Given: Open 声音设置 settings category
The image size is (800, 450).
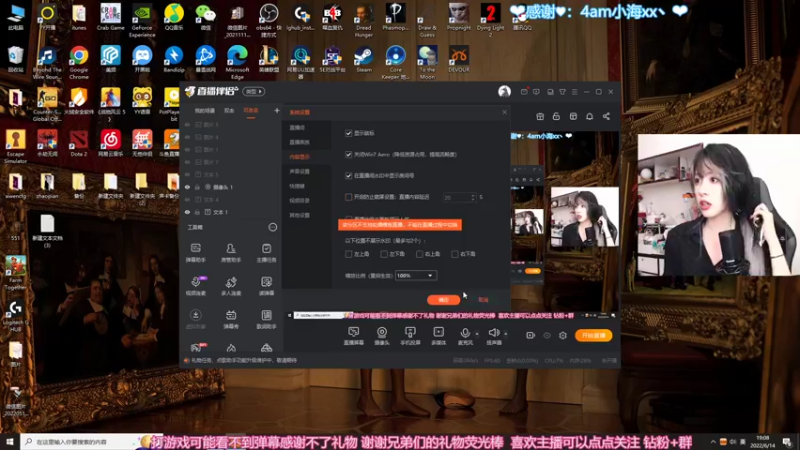Looking at the screenshot, I should 299,171.
